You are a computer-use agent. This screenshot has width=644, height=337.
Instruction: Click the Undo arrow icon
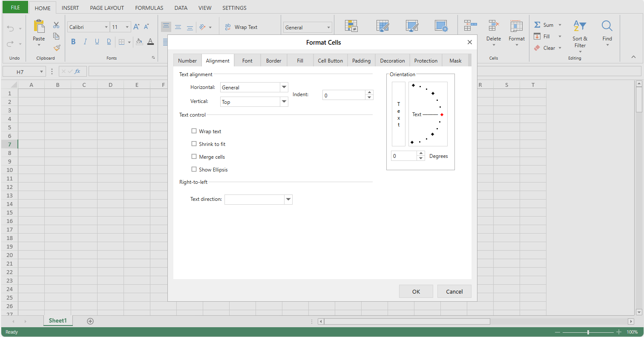(11, 29)
